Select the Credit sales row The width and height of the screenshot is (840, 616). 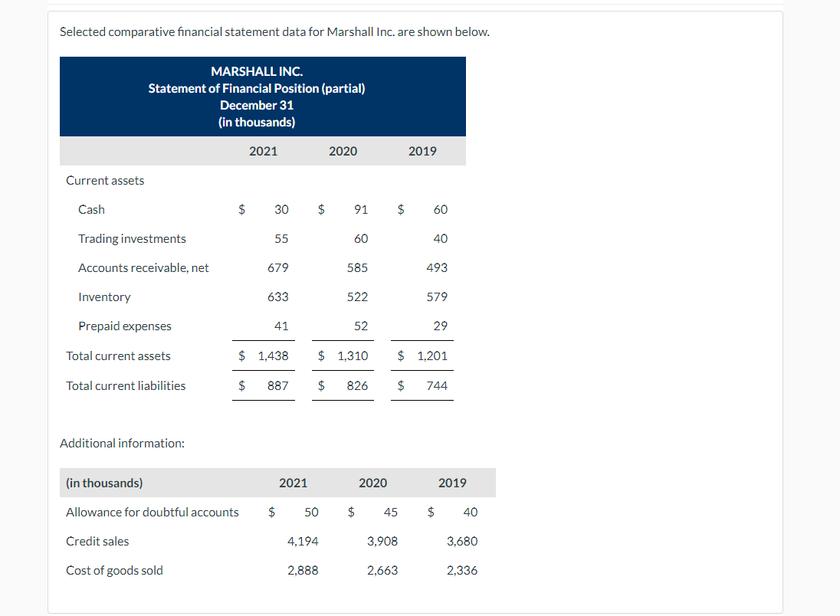click(x=97, y=541)
